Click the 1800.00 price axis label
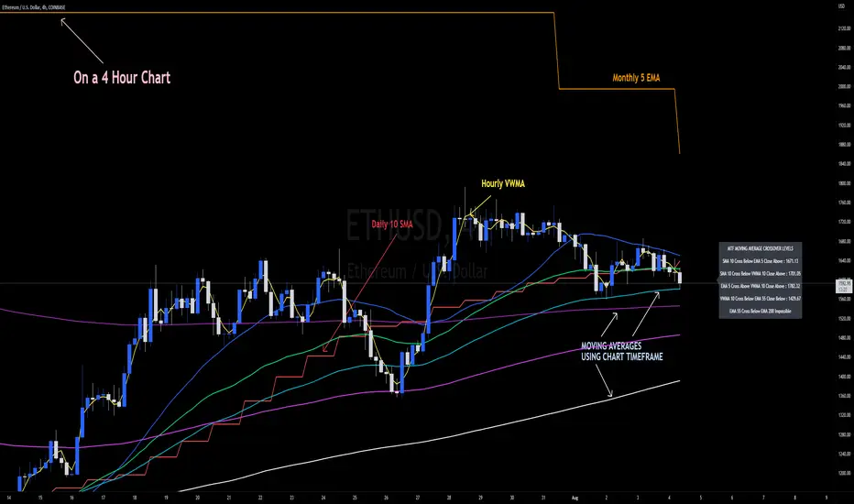 845,183
